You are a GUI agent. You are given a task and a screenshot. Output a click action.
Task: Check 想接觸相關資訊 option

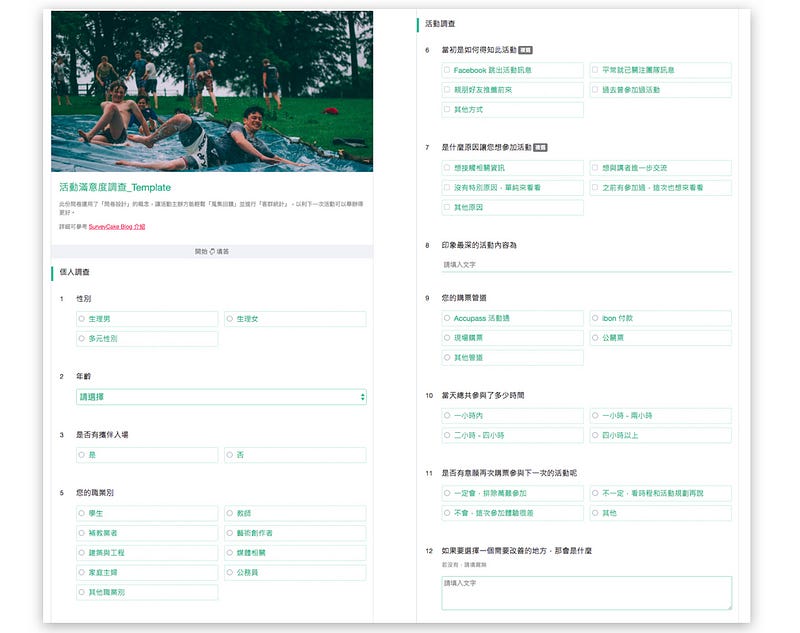click(512, 168)
